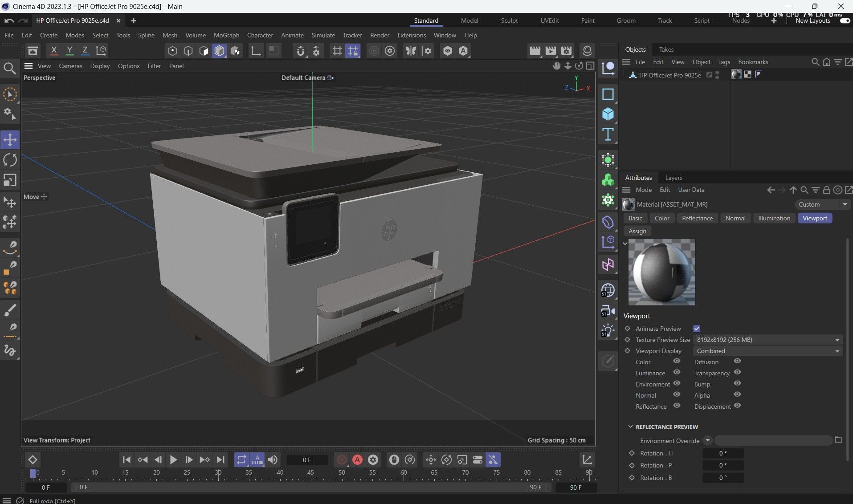Open the Illumination material tab

click(774, 218)
